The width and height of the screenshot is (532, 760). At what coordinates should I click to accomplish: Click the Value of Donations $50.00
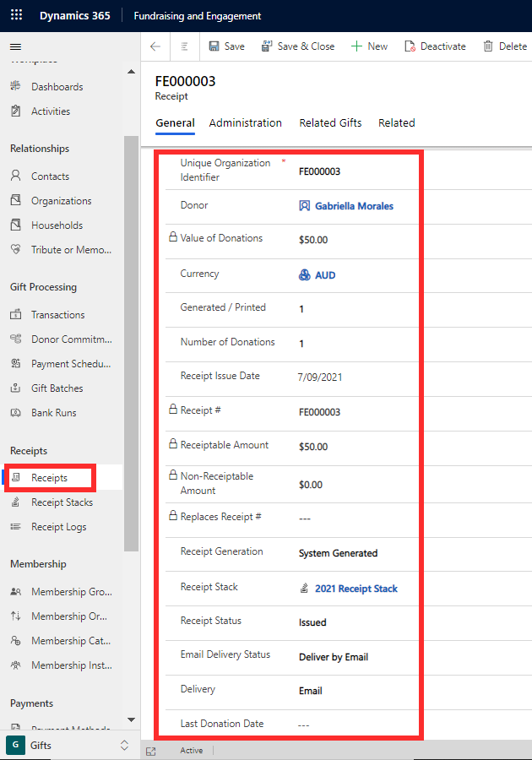(x=313, y=240)
